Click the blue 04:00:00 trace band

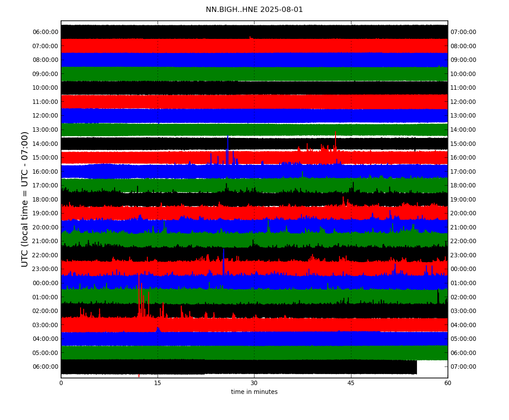coord(254,339)
